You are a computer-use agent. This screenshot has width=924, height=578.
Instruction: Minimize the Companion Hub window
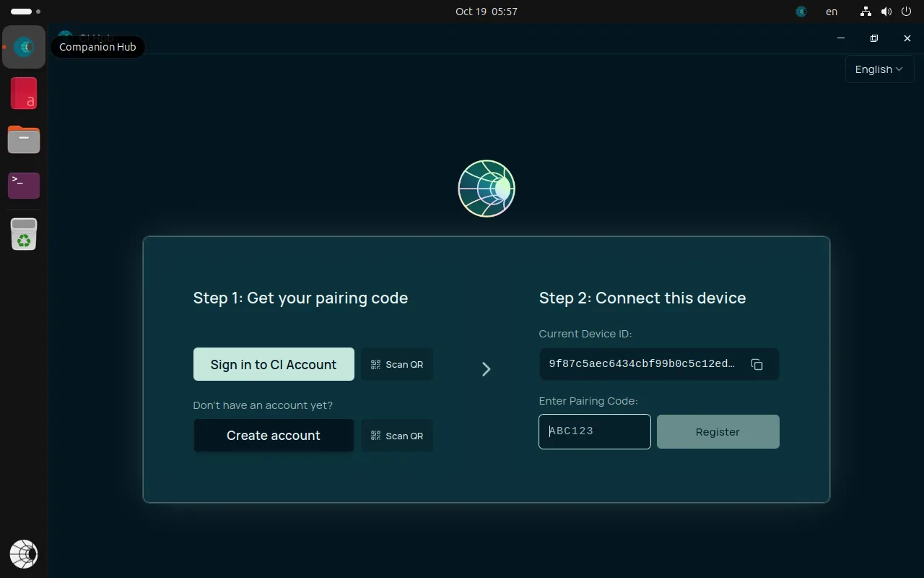point(841,38)
